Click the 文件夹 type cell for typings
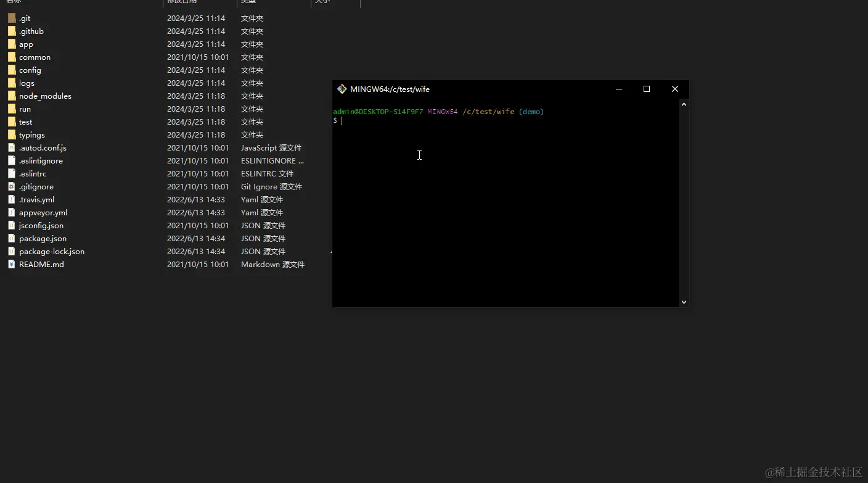 (x=252, y=135)
